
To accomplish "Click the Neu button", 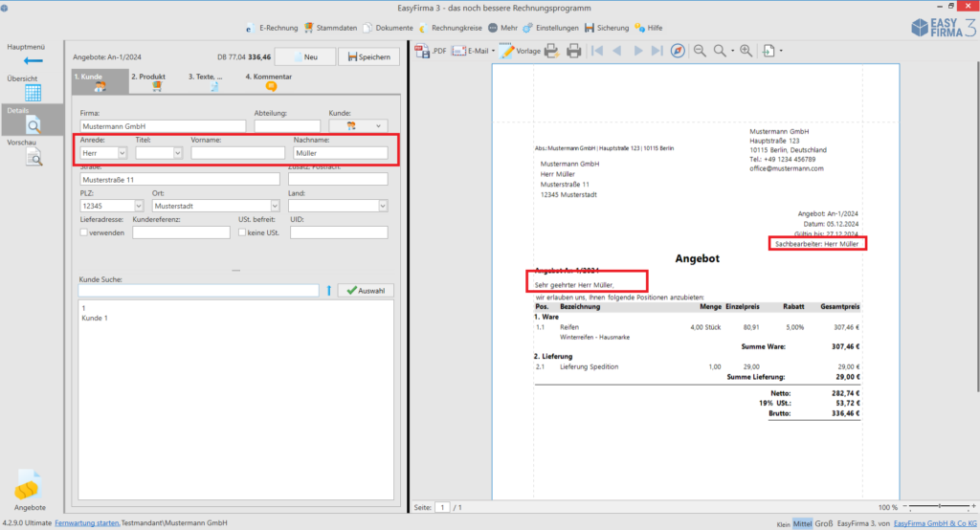I will [x=305, y=56].
